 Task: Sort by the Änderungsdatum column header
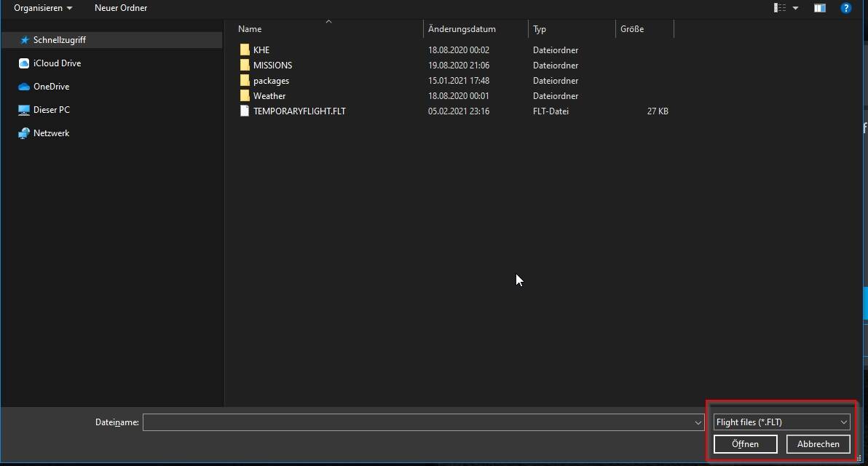click(462, 29)
